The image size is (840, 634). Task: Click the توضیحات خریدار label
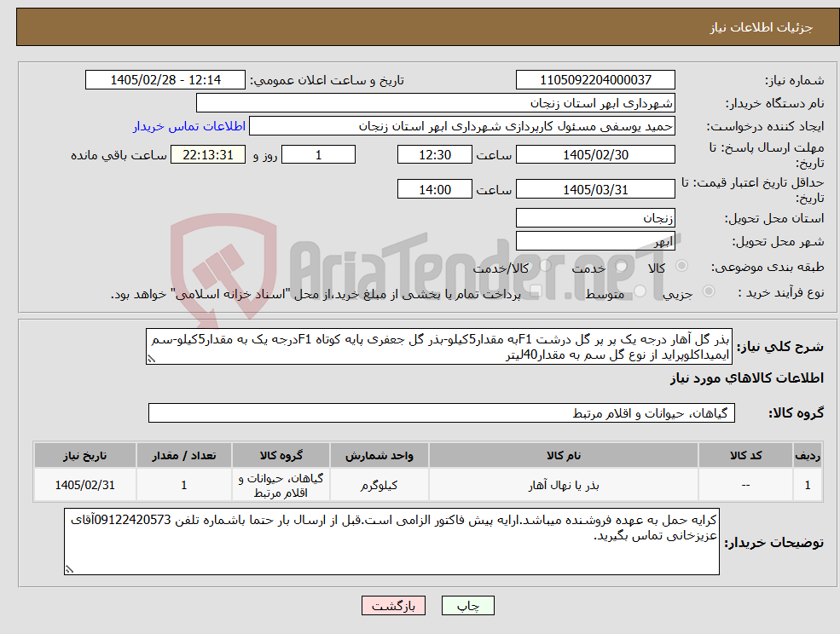tap(774, 543)
